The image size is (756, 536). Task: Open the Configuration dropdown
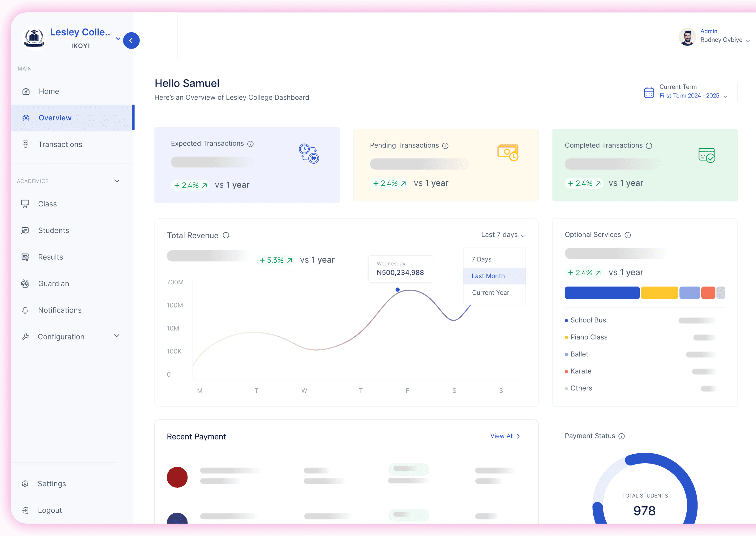[x=117, y=335]
